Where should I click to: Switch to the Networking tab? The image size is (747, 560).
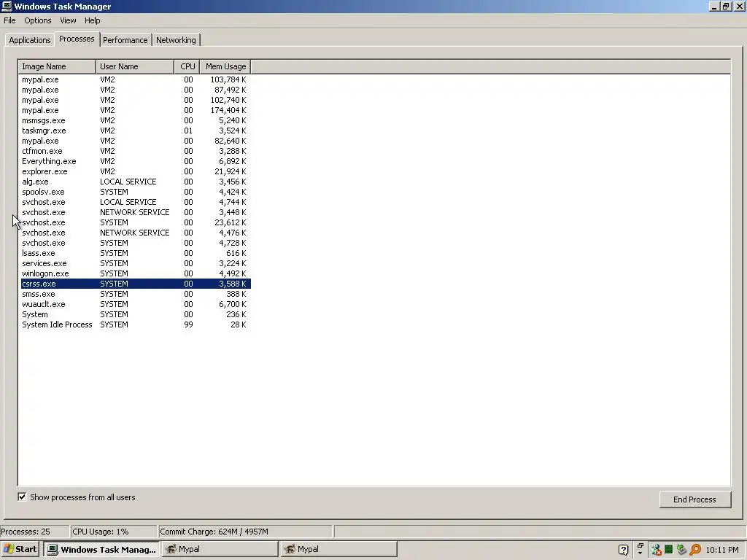tap(176, 40)
